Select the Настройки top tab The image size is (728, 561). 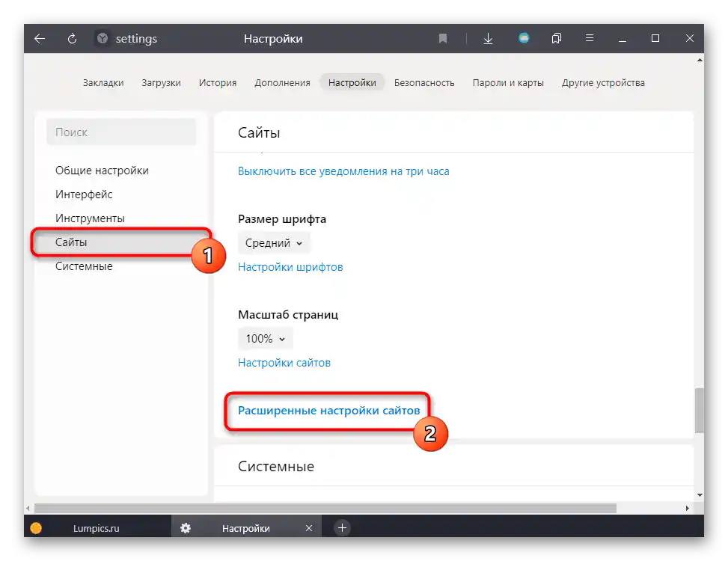tap(352, 82)
